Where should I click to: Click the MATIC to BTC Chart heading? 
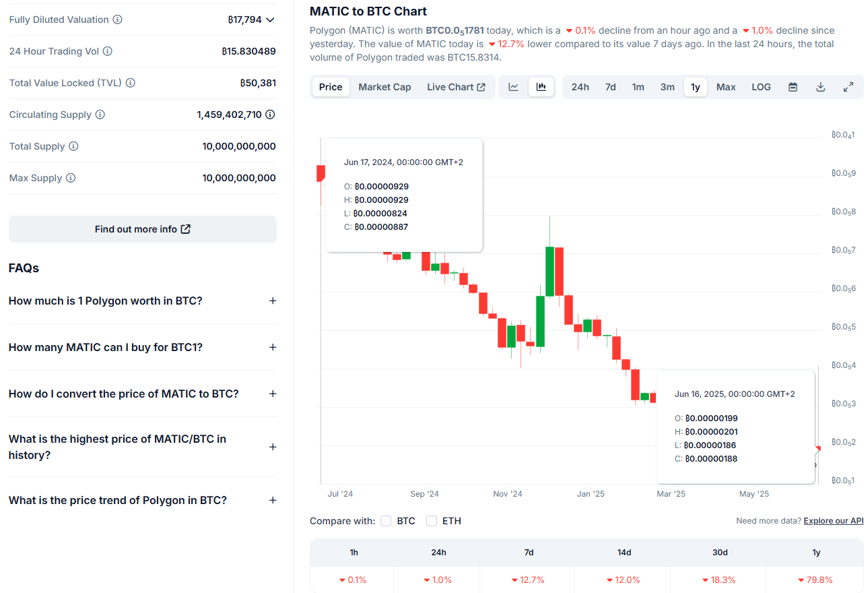click(x=368, y=11)
